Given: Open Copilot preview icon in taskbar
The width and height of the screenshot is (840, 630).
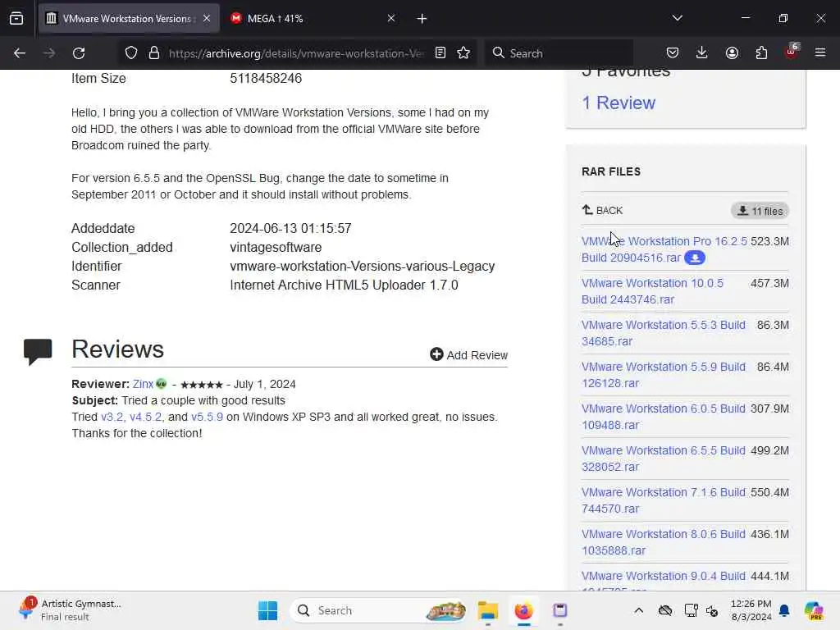Looking at the screenshot, I should click(814, 610).
